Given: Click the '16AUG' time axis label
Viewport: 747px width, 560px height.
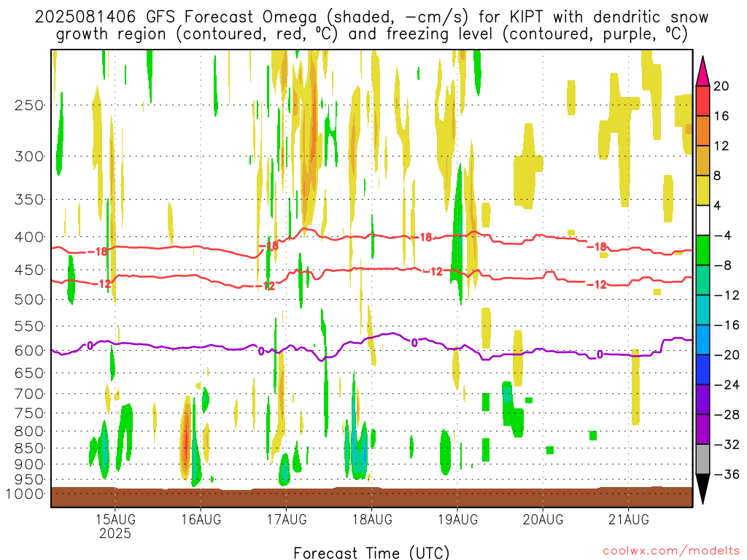Looking at the screenshot, I should pyautogui.click(x=201, y=519).
